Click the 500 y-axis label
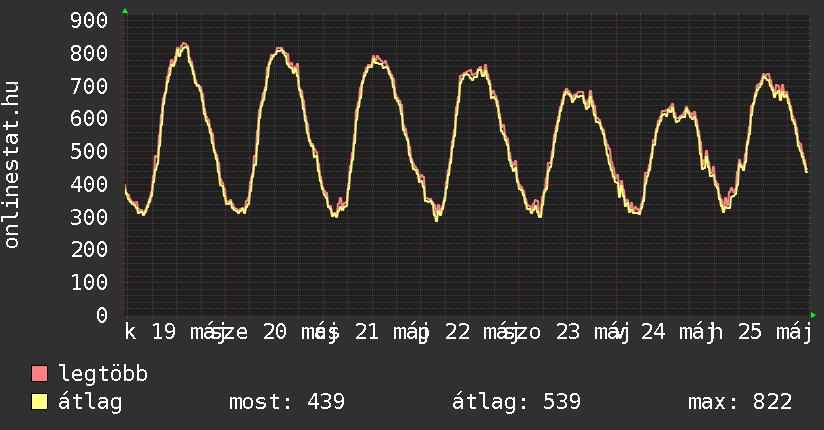 (x=89, y=151)
